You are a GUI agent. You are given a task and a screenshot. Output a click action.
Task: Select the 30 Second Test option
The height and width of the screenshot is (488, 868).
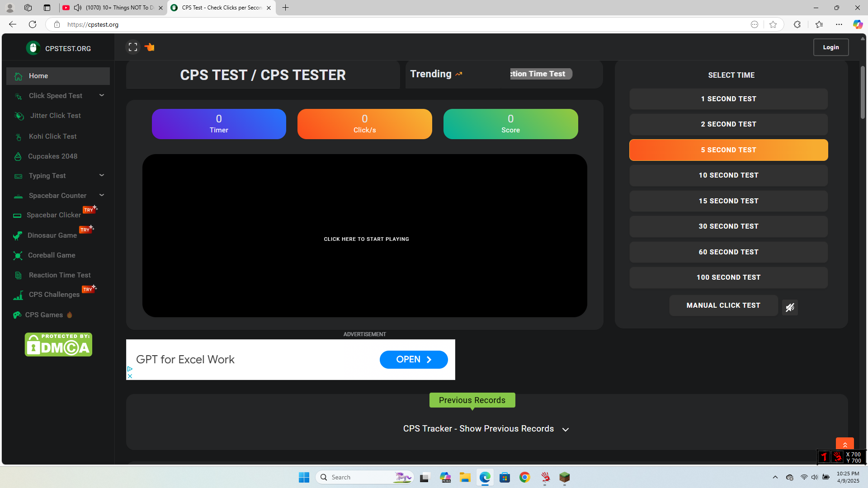pos(728,226)
